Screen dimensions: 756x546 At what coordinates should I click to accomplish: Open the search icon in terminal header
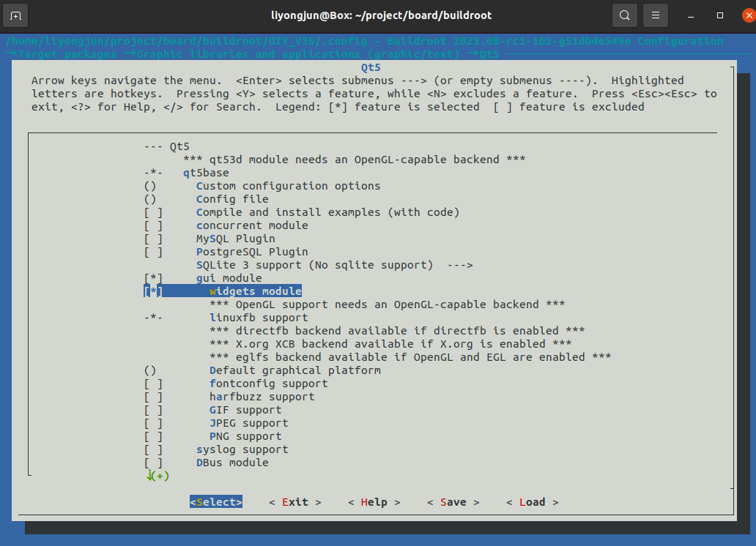(623, 15)
